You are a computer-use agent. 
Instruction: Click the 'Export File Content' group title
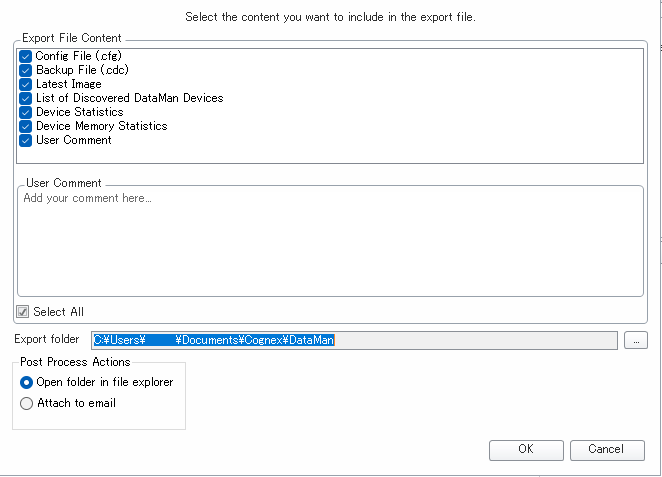(x=70, y=38)
